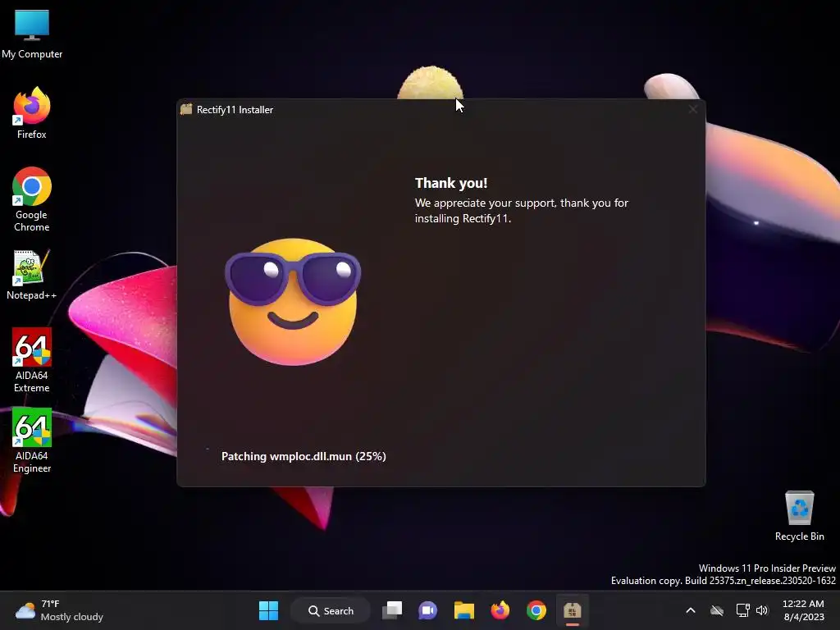The image size is (840, 630).
Task: Launch Firefox from the taskbar
Action: (x=500, y=610)
